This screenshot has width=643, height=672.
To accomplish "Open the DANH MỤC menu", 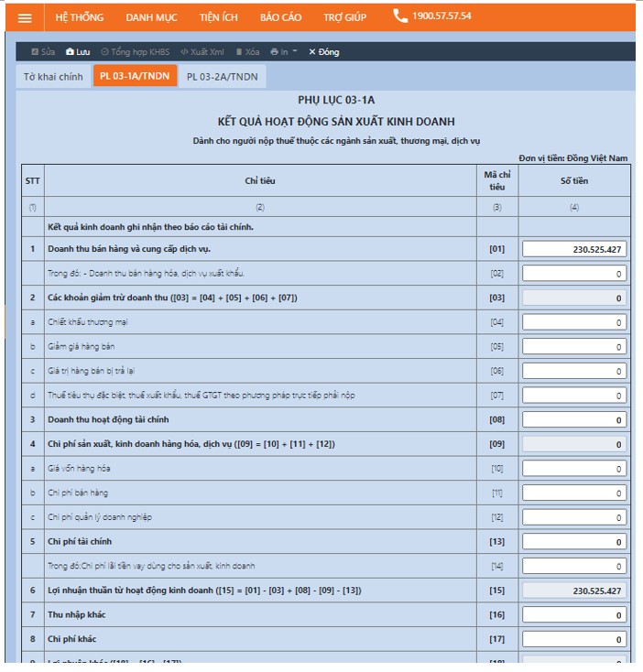I will pyautogui.click(x=151, y=17).
